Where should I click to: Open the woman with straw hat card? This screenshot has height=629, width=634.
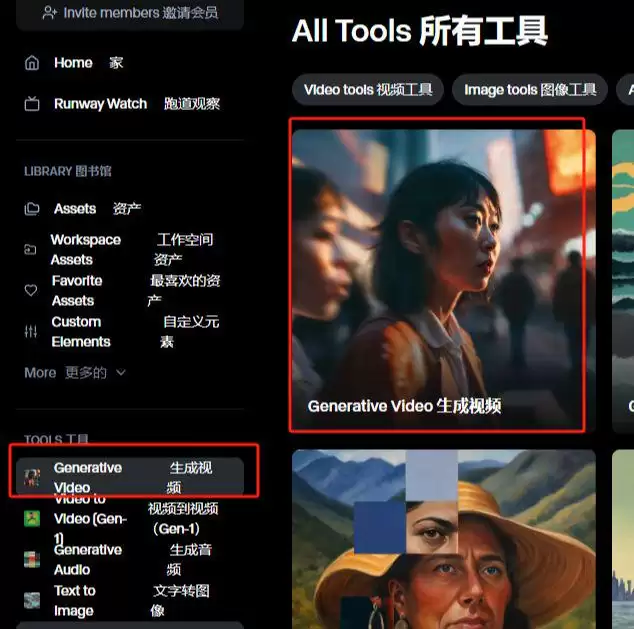point(444,539)
